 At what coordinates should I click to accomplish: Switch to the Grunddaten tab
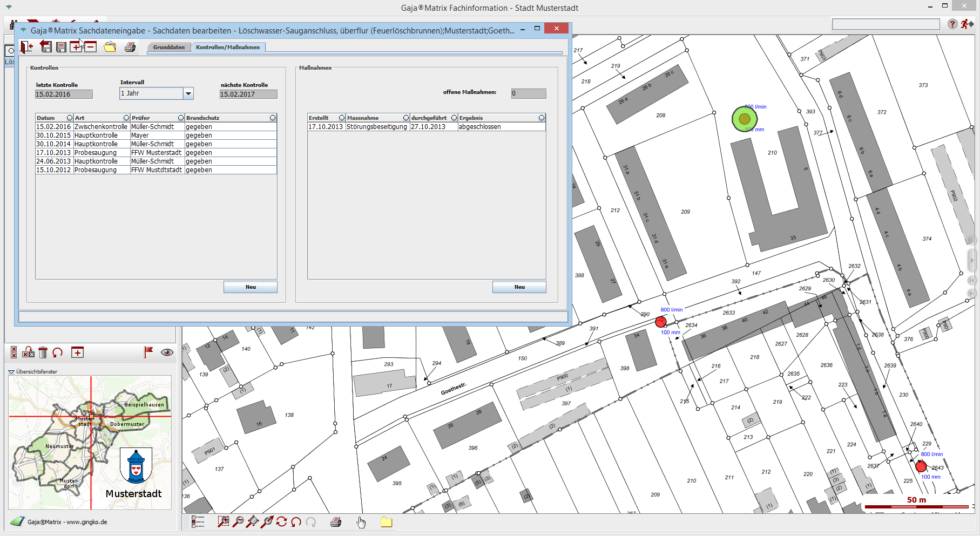(x=168, y=48)
